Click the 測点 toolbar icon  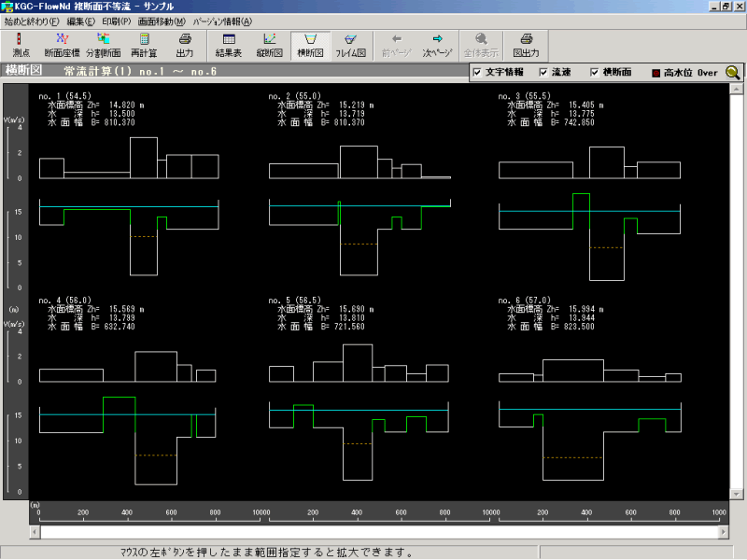coord(21,44)
